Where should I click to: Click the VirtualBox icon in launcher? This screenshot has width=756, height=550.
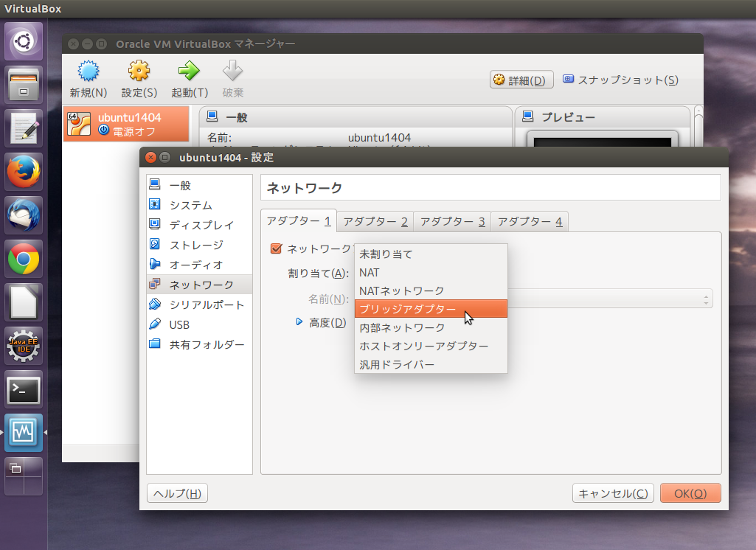[x=24, y=433]
